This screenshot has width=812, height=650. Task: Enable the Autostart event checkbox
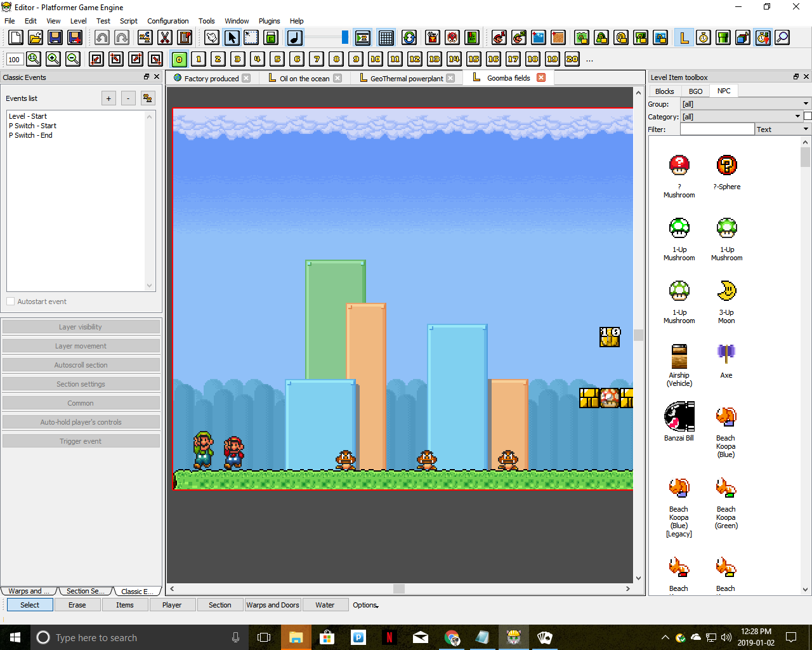[10, 302]
